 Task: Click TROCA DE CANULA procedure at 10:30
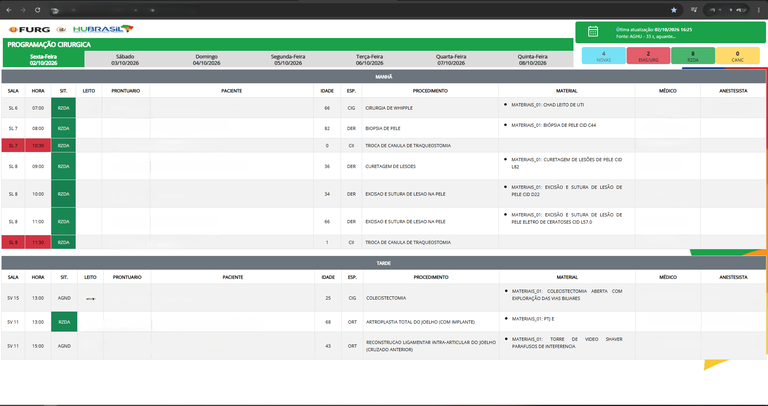[x=408, y=145]
